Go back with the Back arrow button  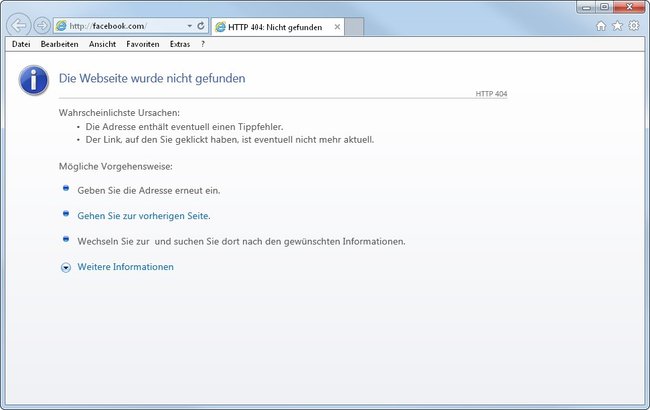19,25
